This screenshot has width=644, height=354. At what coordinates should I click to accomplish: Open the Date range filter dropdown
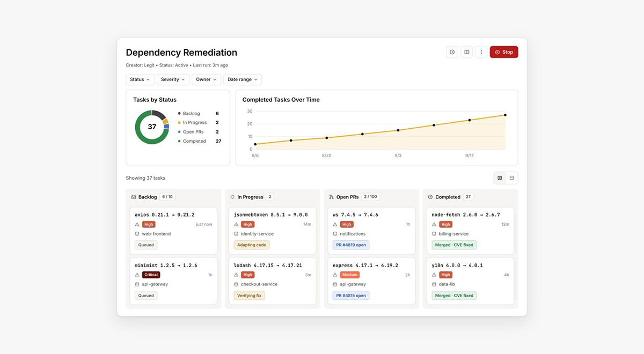point(243,79)
